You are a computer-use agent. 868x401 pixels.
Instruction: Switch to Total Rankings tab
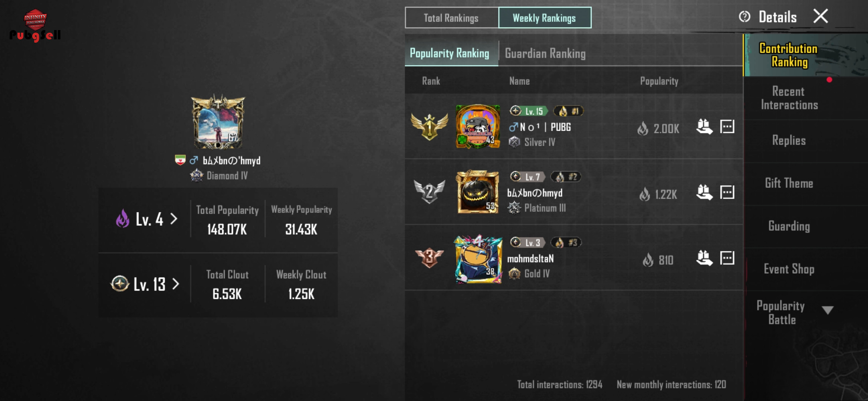tap(451, 18)
